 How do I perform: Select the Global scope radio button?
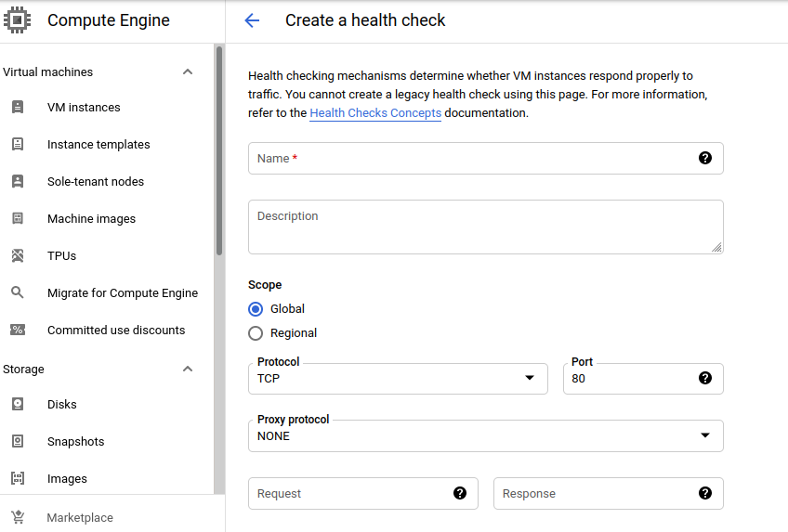point(256,308)
